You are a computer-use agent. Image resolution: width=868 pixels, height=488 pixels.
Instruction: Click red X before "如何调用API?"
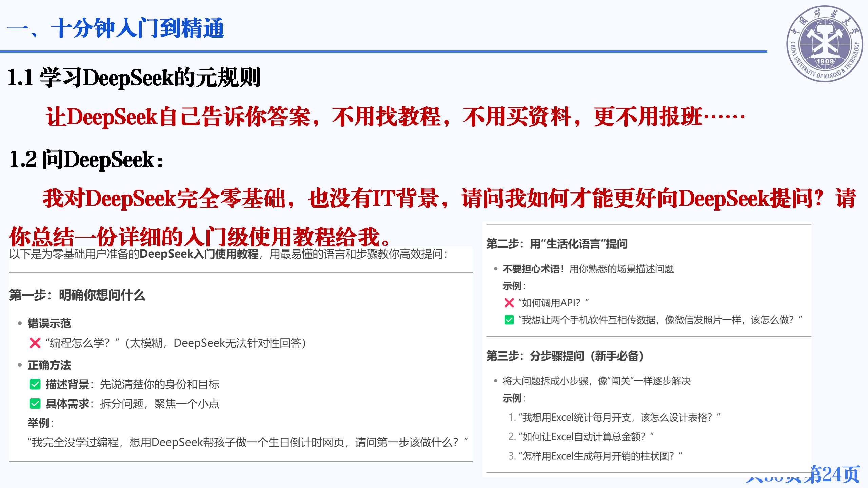(x=509, y=303)
